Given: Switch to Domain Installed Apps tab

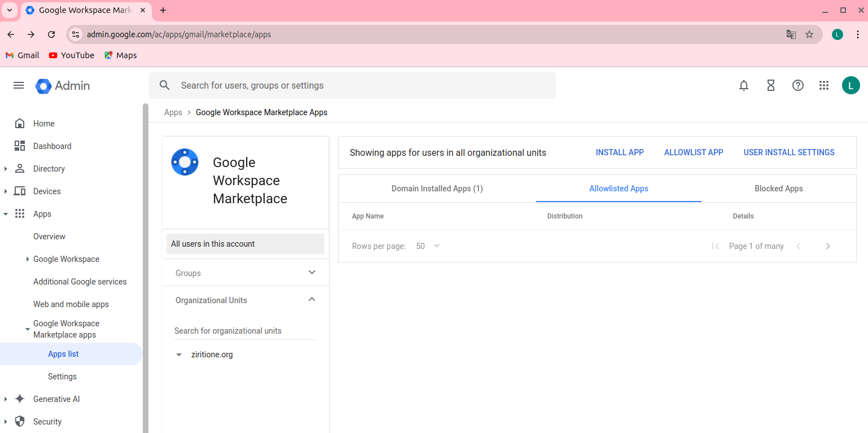Looking at the screenshot, I should coord(437,189).
